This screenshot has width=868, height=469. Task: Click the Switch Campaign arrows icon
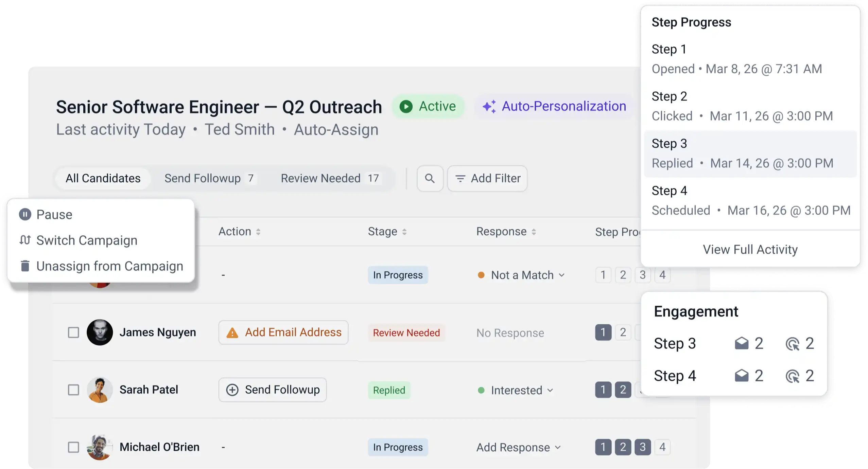pyautogui.click(x=25, y=240)
